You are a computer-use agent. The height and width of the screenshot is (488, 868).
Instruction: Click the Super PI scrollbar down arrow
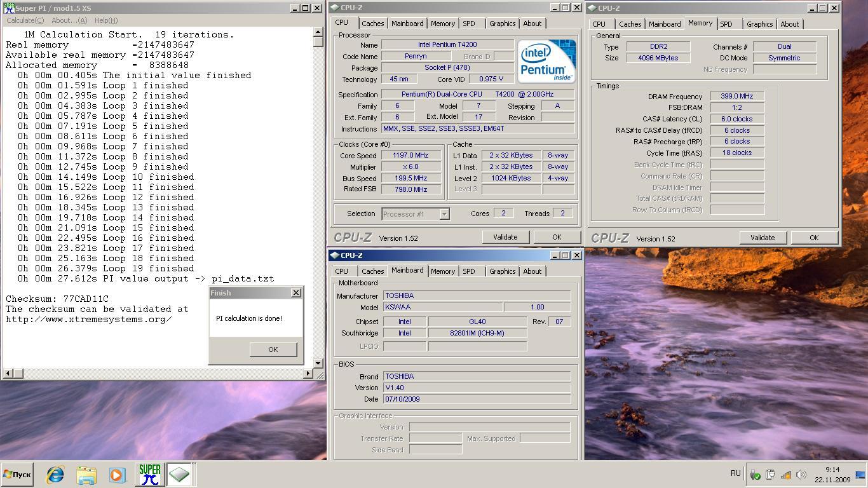point(318,363)
